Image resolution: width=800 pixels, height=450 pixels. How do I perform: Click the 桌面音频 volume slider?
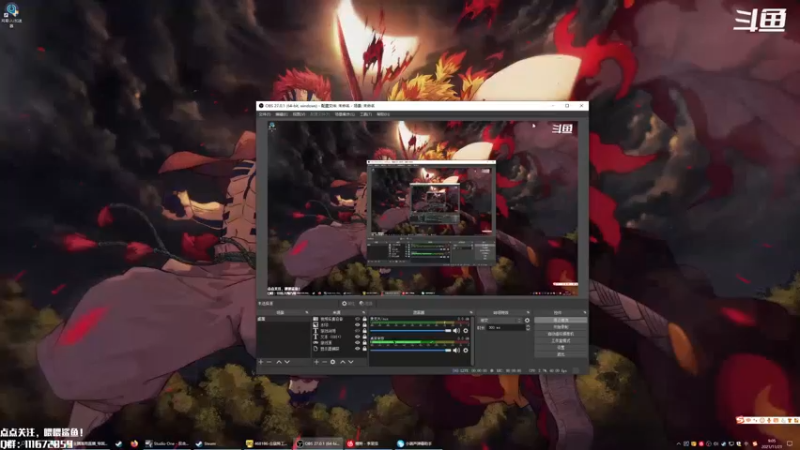(411, 350)
